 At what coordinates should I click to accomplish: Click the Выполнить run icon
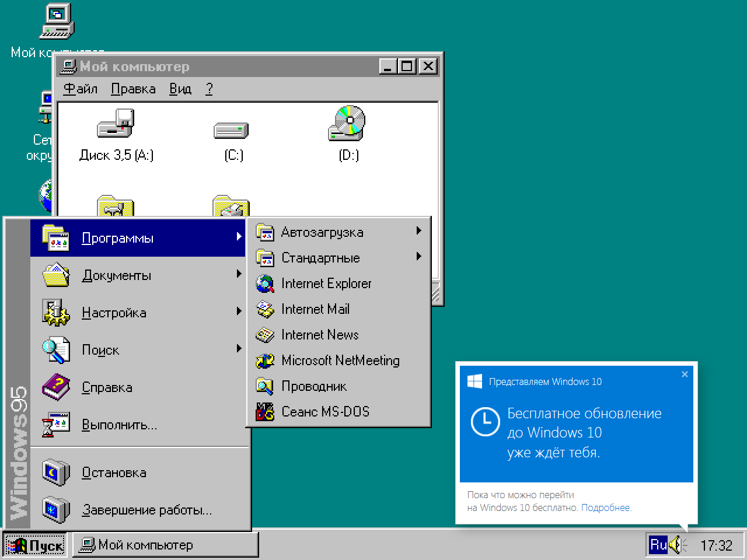tap(56, 424)
